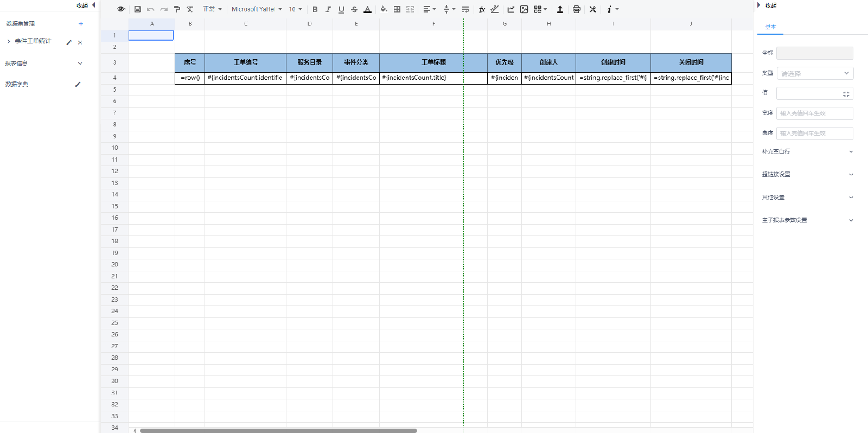This screenshot has height=433, width=868.
Task: Open vertical alignment dropdown
Action: click(x=449, y=9)
